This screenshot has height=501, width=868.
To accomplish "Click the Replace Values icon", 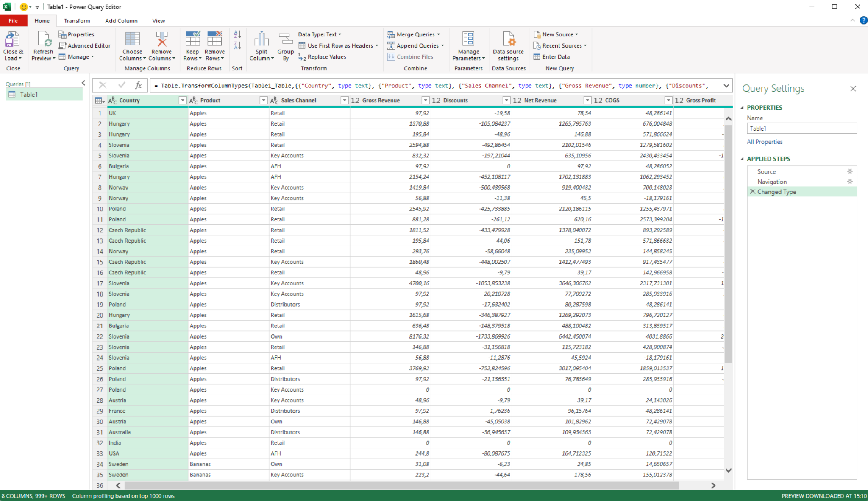I will 302,57.
